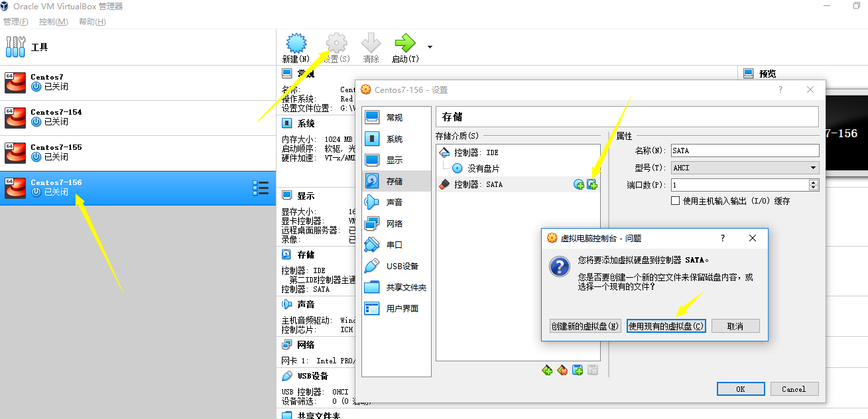
Task: Open the 工具 (Tools) entry in the manager
Action: point(137,47)
